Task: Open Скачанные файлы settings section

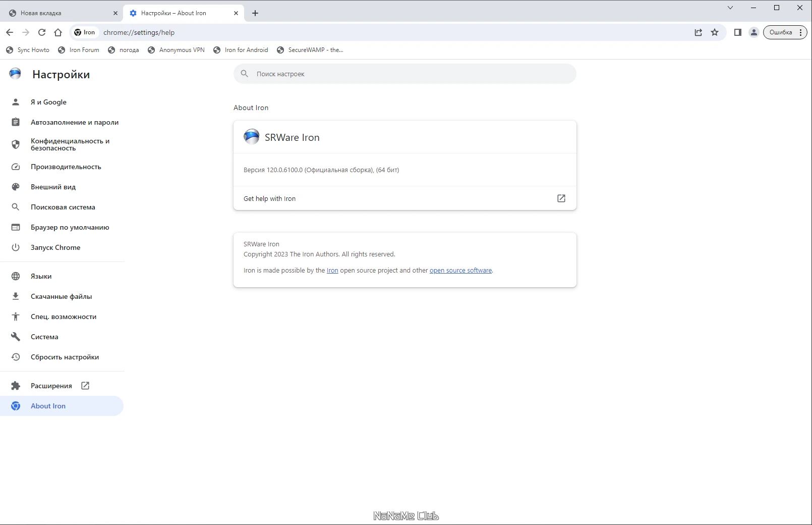Action: (x=62, y=296)
